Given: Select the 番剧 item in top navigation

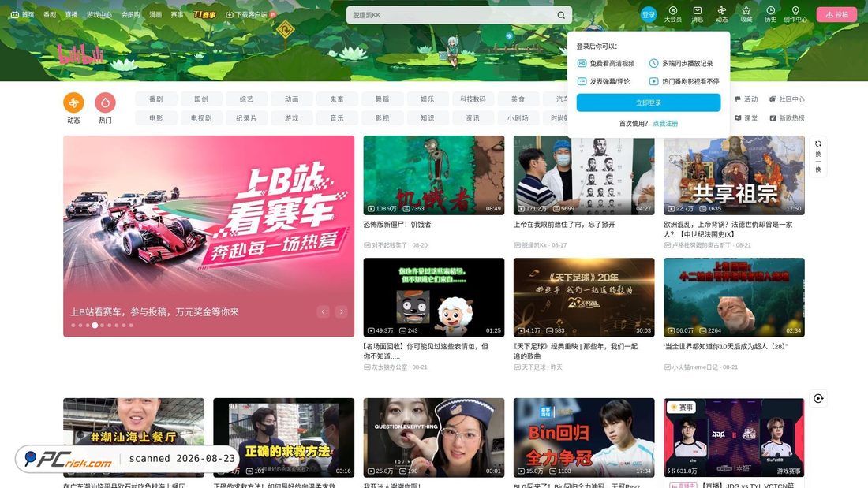Looking at the screenshot, I should [x=50, y=15].
